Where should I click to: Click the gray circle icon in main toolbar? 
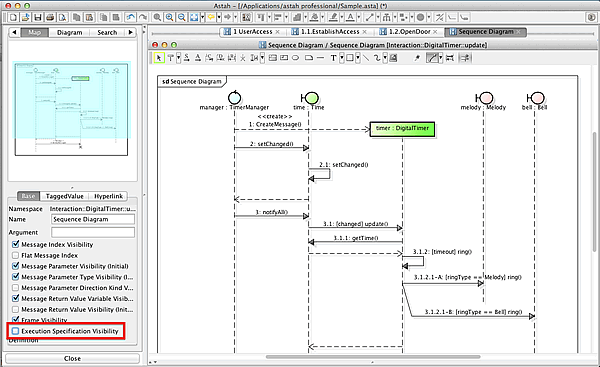[x=420, y=17]
